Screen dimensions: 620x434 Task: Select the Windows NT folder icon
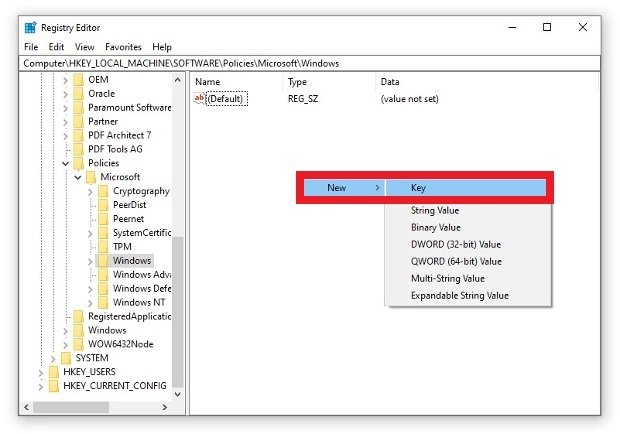[x=103, y=302]
